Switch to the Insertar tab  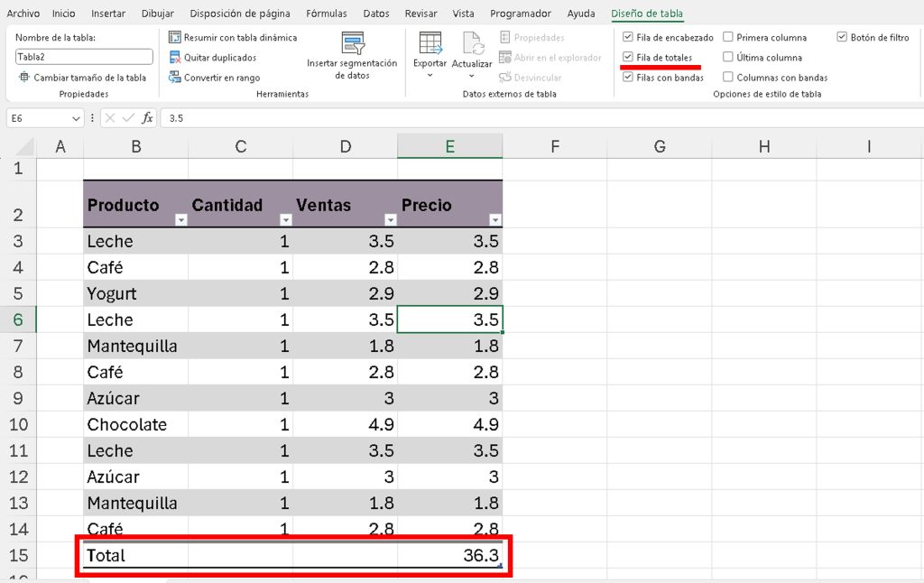[108, 14]
